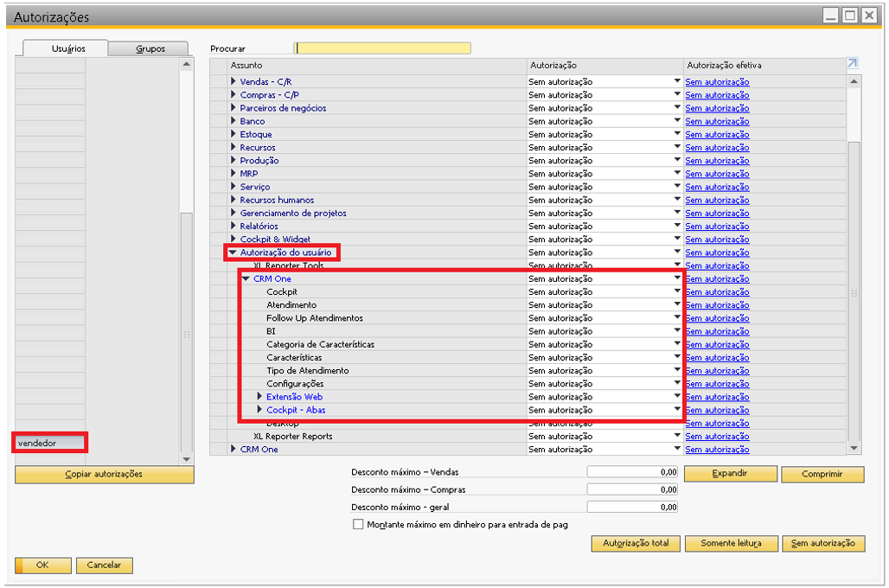Expand the Serviço tree node
Viewport: 889px width, 588px height.
233,187
